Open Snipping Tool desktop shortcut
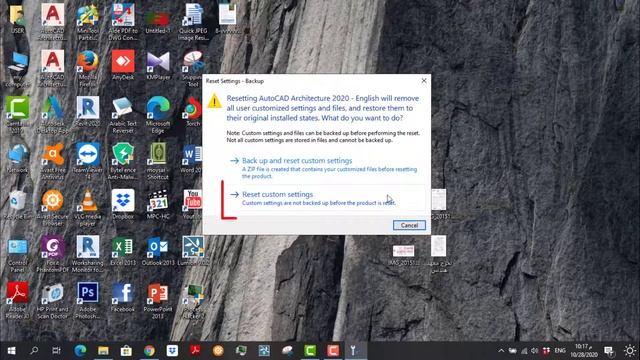 coord(193,69)
